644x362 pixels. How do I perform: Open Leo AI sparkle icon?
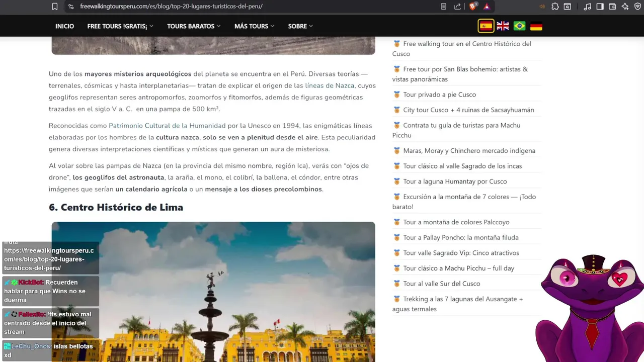click(x=625, y=7)
